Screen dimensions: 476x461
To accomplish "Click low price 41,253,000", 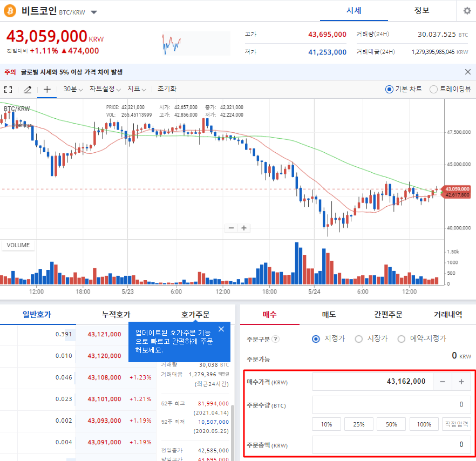I will pos(327,52).
